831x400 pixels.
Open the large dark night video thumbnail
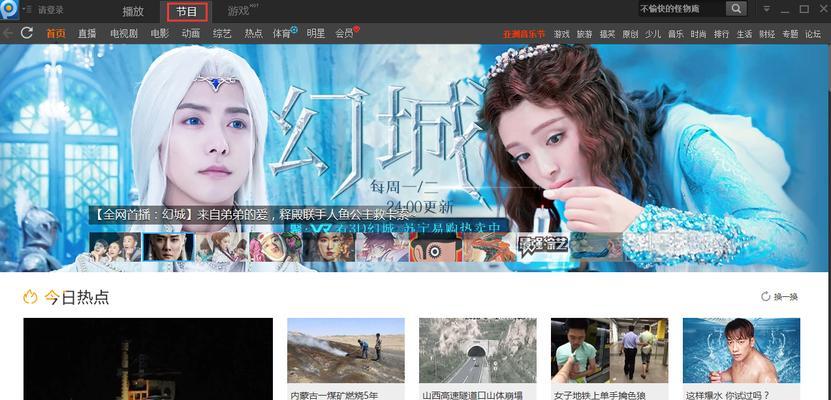(x=148, y=359)
